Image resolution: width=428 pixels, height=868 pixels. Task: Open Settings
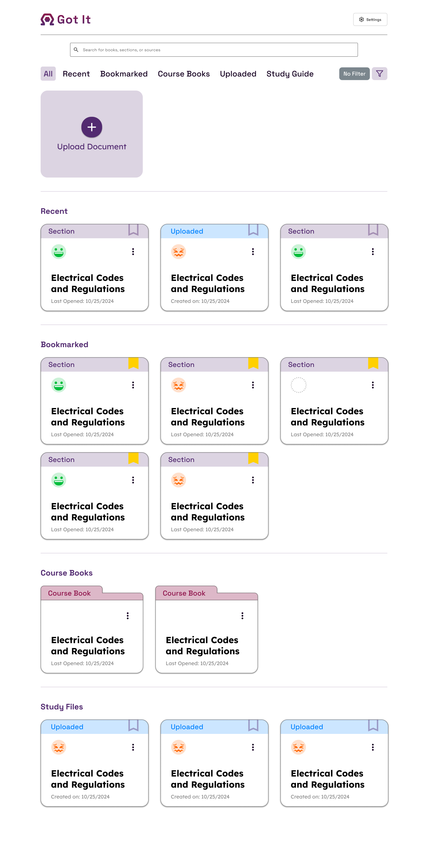(x=370, y=20)
